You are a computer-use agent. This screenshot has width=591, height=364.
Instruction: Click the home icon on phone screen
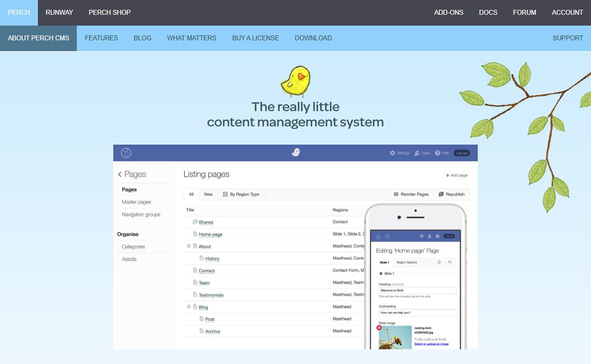pos(379,236)
